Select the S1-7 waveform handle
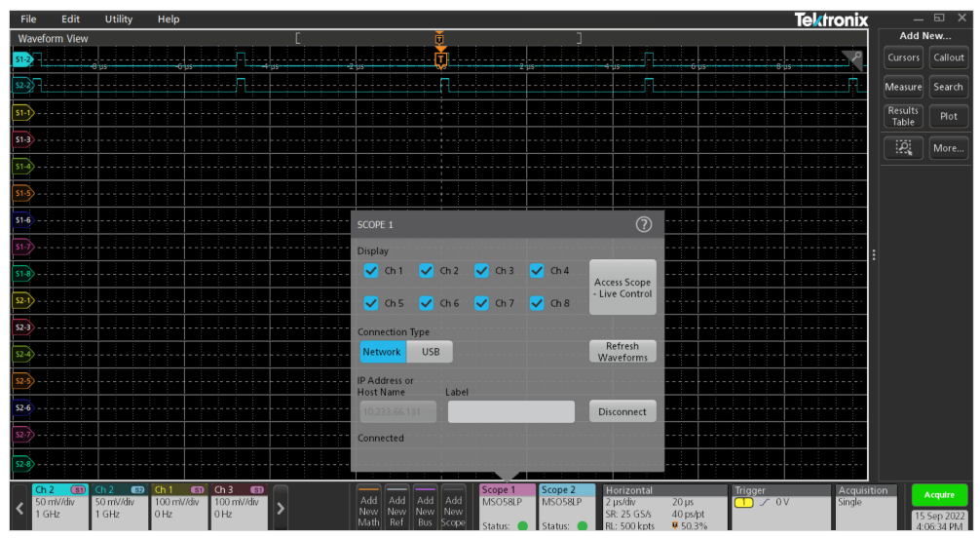 point(23,248)
